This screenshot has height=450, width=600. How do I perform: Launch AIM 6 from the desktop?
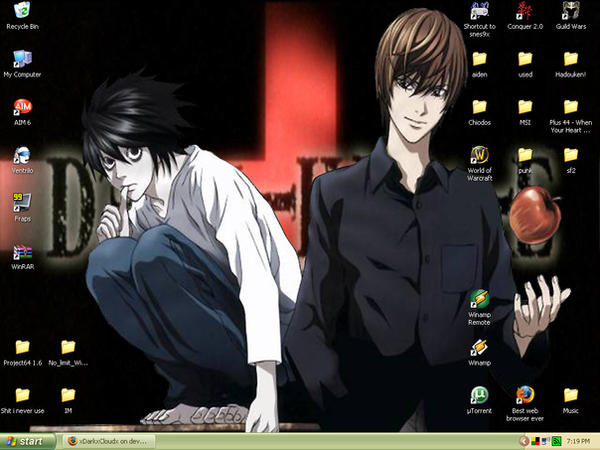coord(22,107)
